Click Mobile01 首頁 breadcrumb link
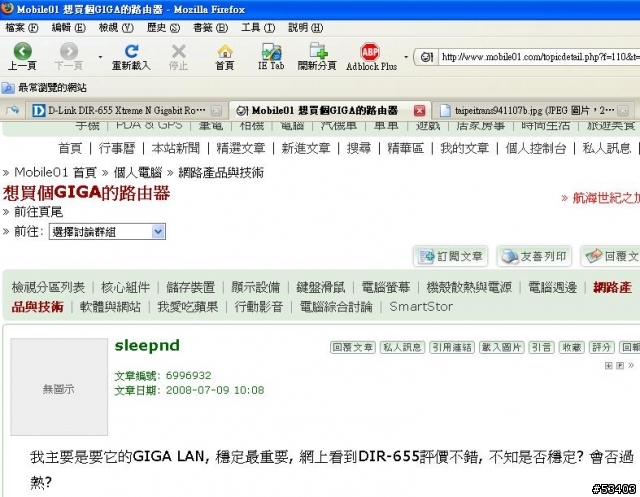This screenshot has width=640, height=497. [56, 173]
